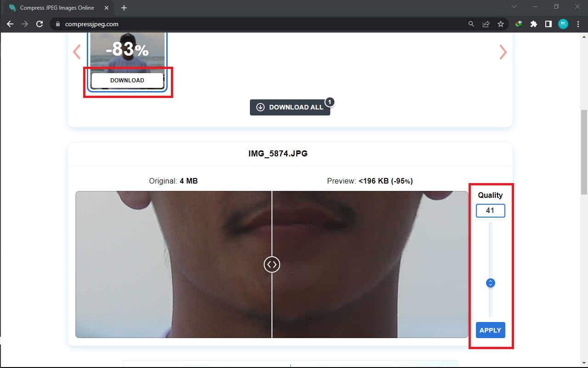
Task: Go back to the previous page
Action: pyautogui.click(x=10, y=24)
